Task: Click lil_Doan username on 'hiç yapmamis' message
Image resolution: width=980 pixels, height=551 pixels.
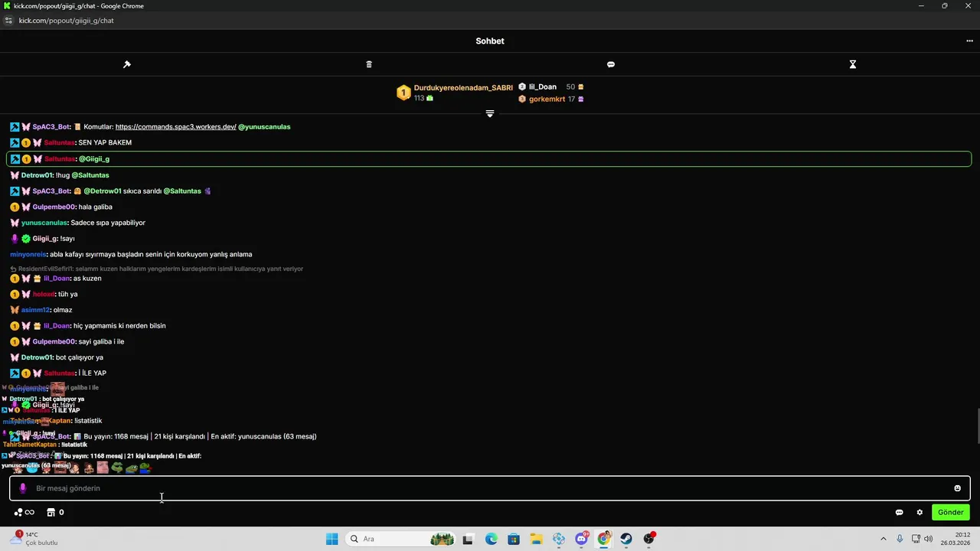Action: point(57,326)
